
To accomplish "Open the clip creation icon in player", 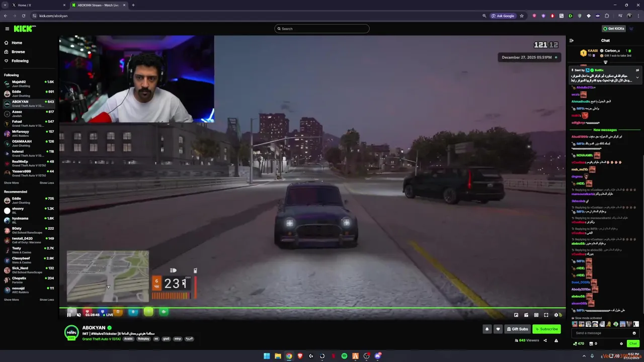I will (526, 315).
